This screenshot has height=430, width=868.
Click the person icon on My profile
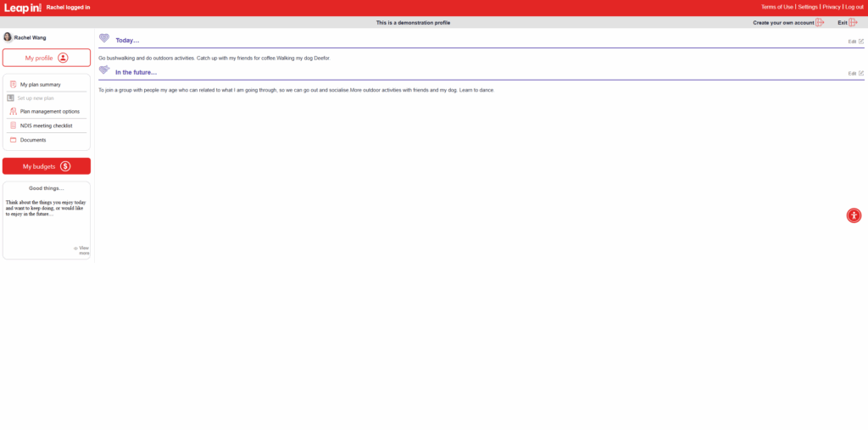pyautogui.click(x=63, y=58)
